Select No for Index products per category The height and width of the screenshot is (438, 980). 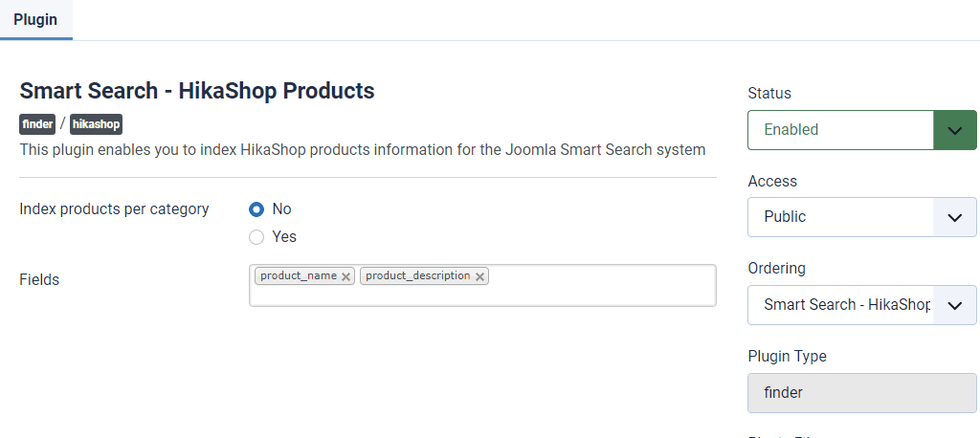[x=256, y=209]
